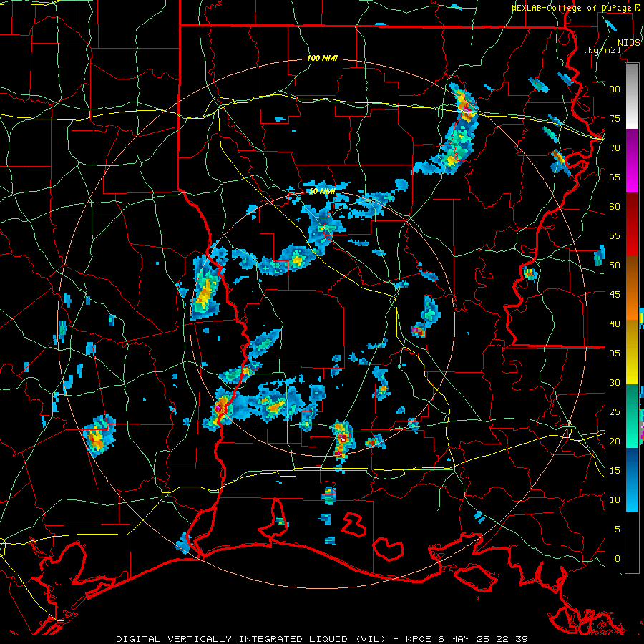Pick the dark red segment of the color bar

coord(632,225)
